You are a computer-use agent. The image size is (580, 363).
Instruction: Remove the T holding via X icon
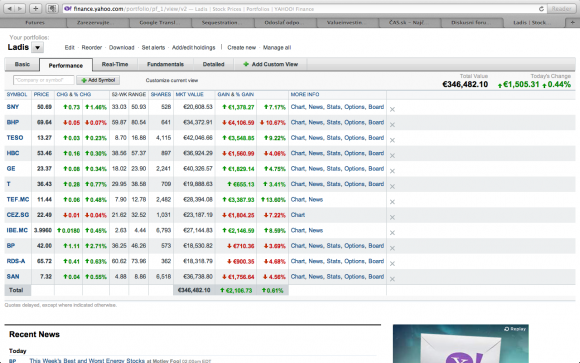point(392,186)
